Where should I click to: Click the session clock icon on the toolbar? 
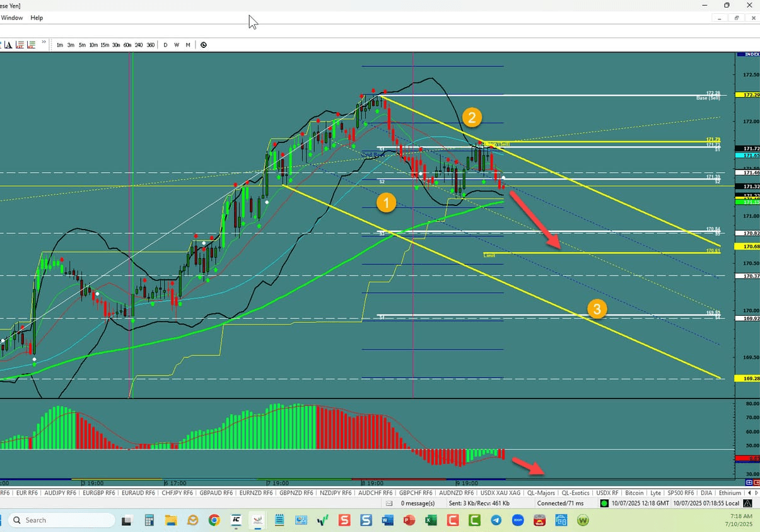[x=204, y=45]
